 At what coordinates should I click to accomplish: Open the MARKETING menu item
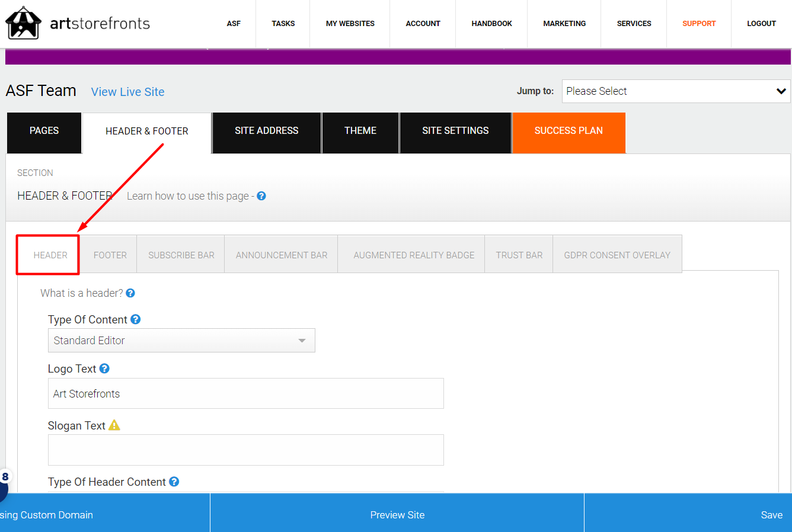click(x=564, y=24)
